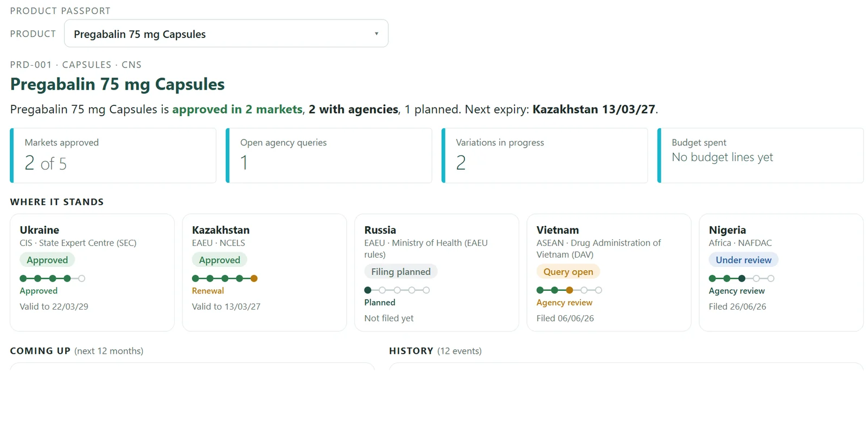Select the Vietnam market card
The width and height of the screenshot is (868, 434).
pyautogui.click(x=609, y=272)
